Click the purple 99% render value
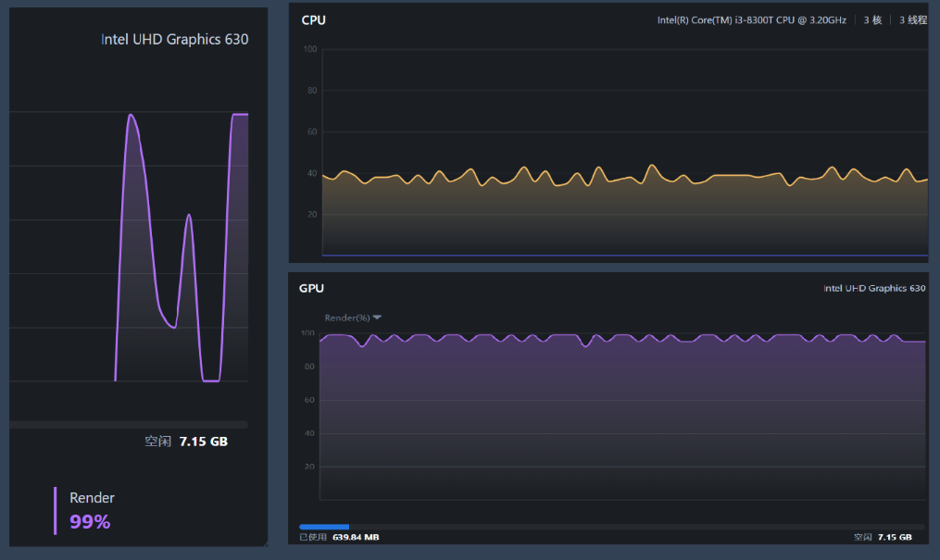940x560 pixels. (x=90, y=522)
